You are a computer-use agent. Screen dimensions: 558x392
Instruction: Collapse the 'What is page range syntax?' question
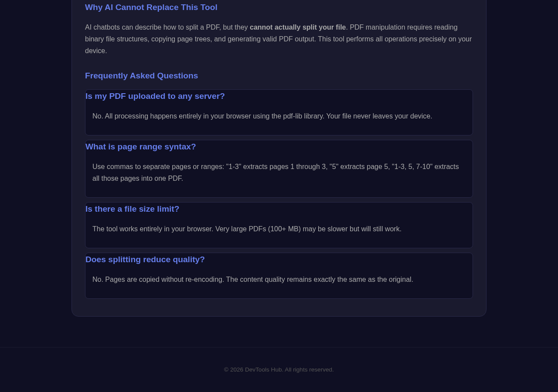(x=141, y=147)
